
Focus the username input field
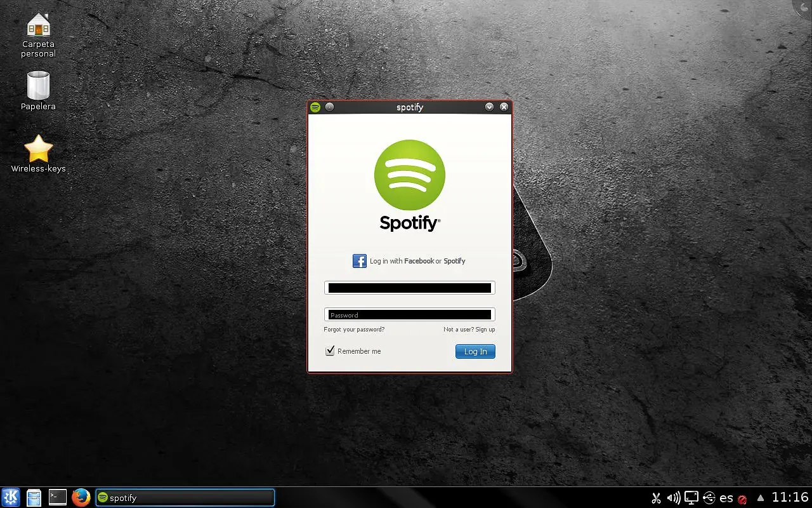click(x=410, y=288)
